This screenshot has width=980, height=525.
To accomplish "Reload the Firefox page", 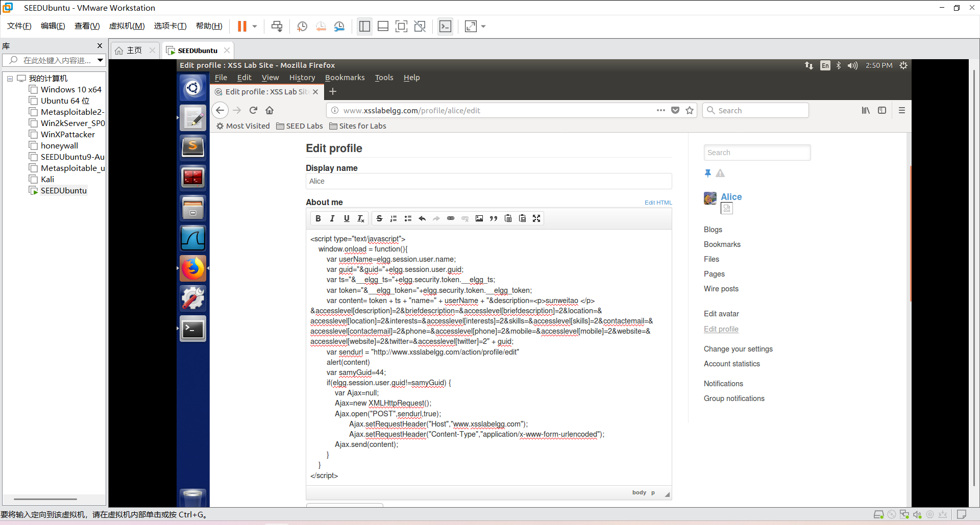I will point(253,110).
